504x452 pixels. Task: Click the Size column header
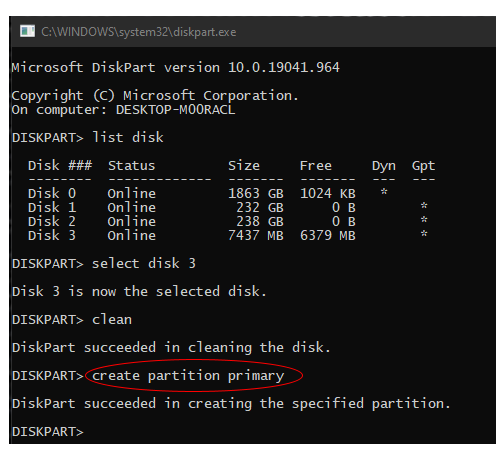(x=244, y=165)
